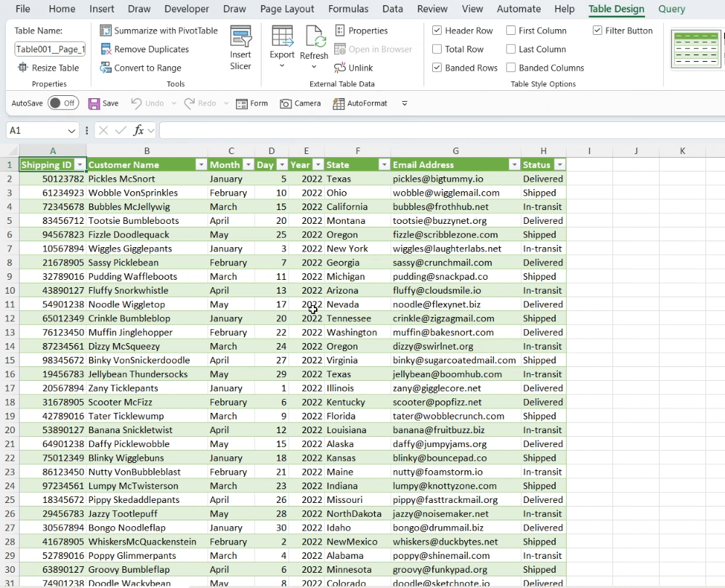
Task: Click the Camera tool icon
Action: coord(285,103)
